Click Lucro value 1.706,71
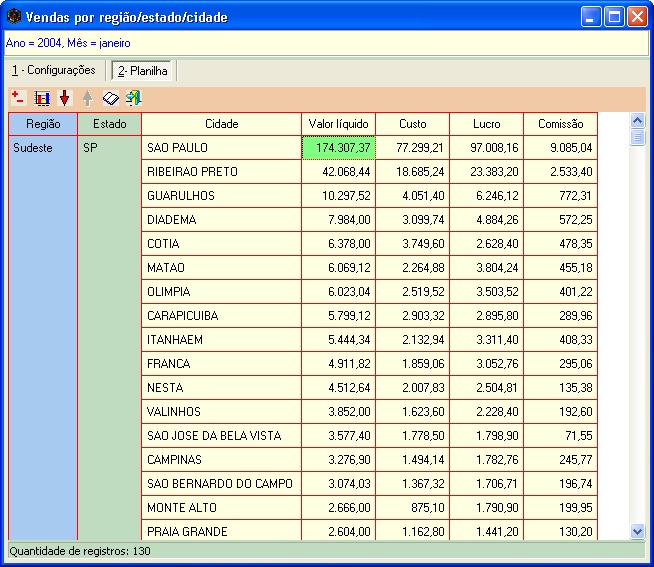The width and height of the screenshot is (654, 567). [486, 484]
